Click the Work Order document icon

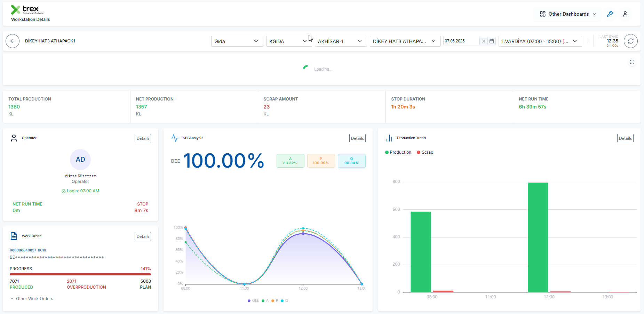click(14, 236)
